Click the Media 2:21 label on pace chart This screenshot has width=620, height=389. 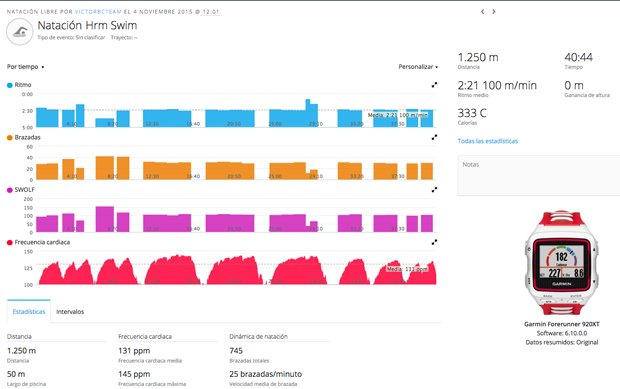(398, 115)
